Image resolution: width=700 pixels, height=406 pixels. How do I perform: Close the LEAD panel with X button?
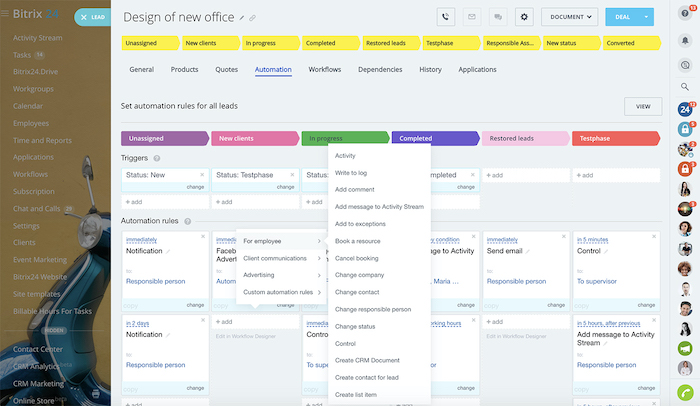(x=83, y=17)
